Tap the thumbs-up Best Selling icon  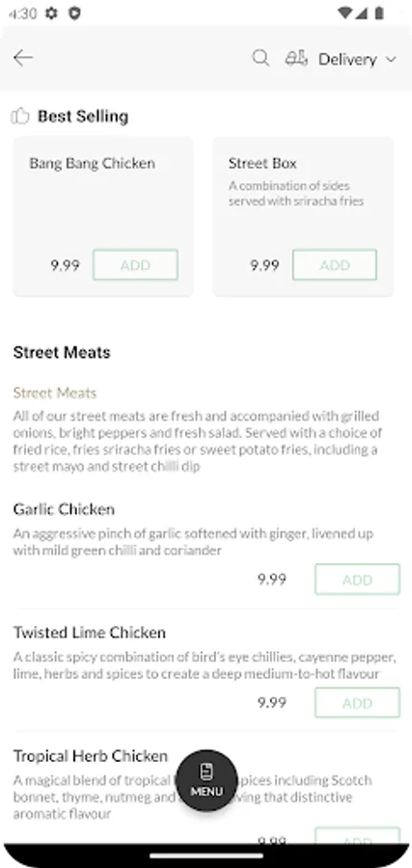(20, 117)
